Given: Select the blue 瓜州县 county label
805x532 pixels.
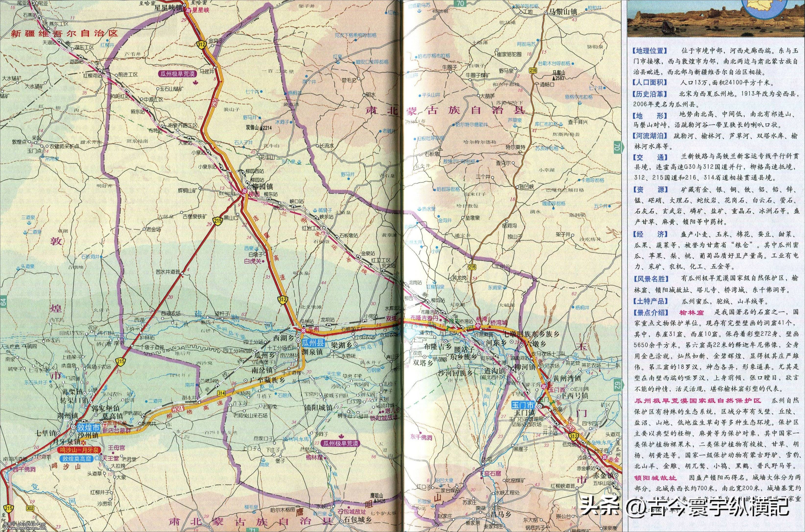Looking at the screenshot, I should coord(313,343).
